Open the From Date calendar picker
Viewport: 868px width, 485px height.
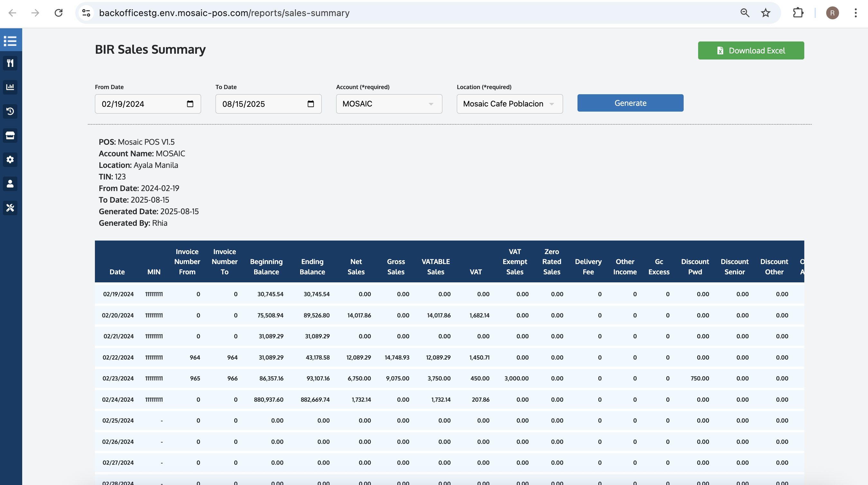pos(190,104)
